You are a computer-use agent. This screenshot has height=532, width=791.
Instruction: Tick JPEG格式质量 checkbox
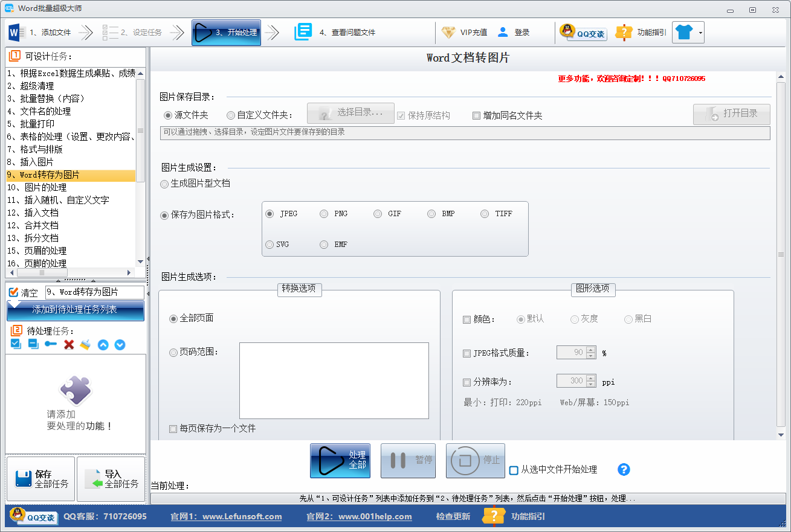click(467, 353)
